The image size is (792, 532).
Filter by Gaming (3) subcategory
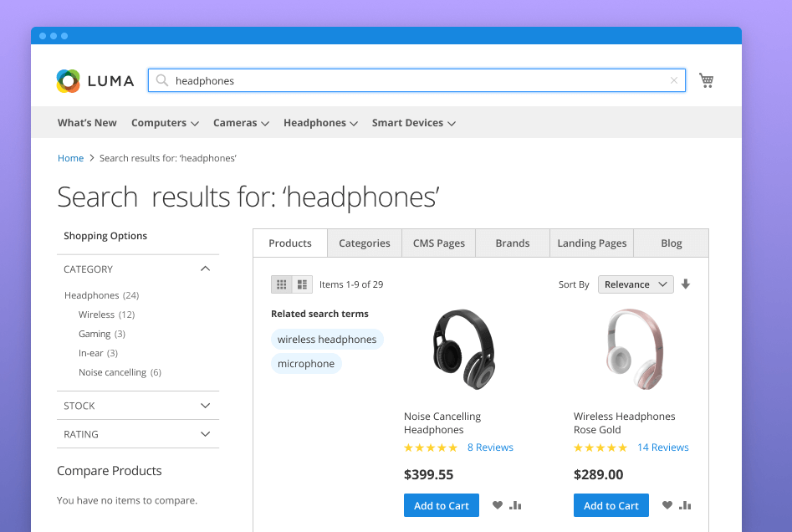[101, 334]
